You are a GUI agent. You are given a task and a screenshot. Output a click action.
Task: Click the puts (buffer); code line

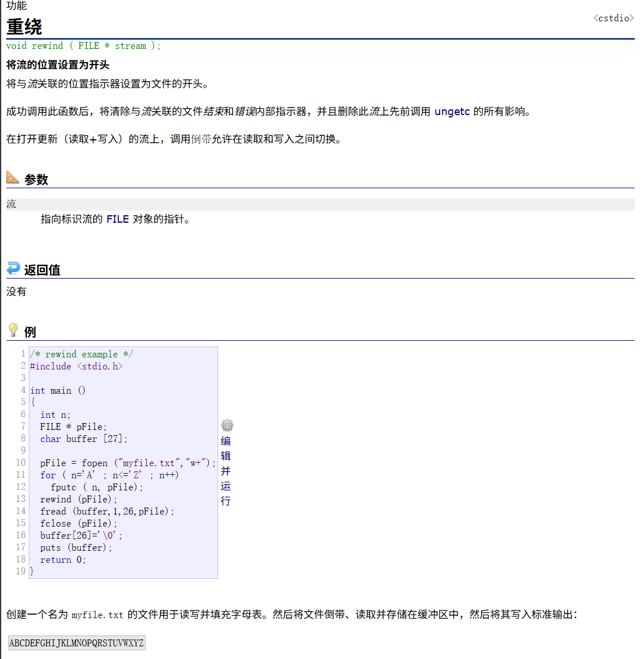(x=76, y=547)
